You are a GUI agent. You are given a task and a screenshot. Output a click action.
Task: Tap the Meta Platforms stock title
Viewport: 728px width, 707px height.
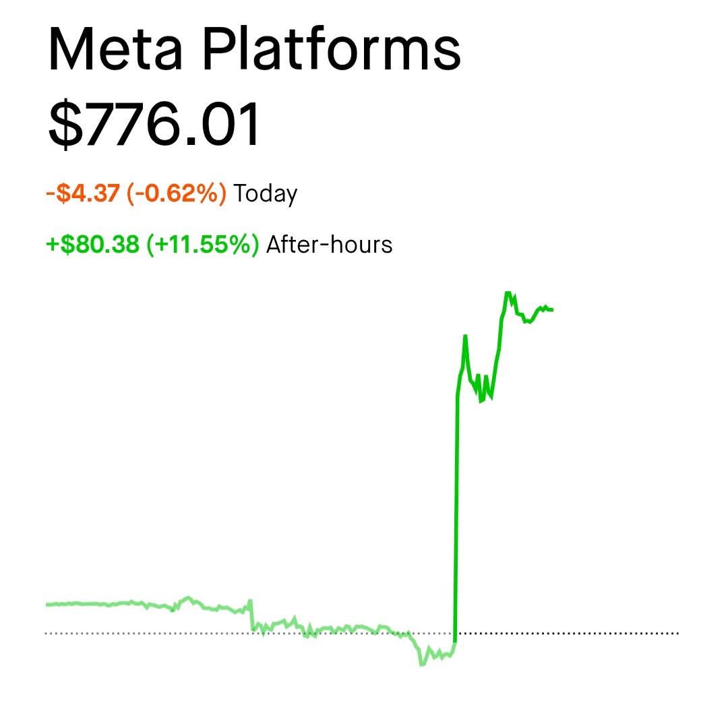pyautogui.click(x=254, y=49)
